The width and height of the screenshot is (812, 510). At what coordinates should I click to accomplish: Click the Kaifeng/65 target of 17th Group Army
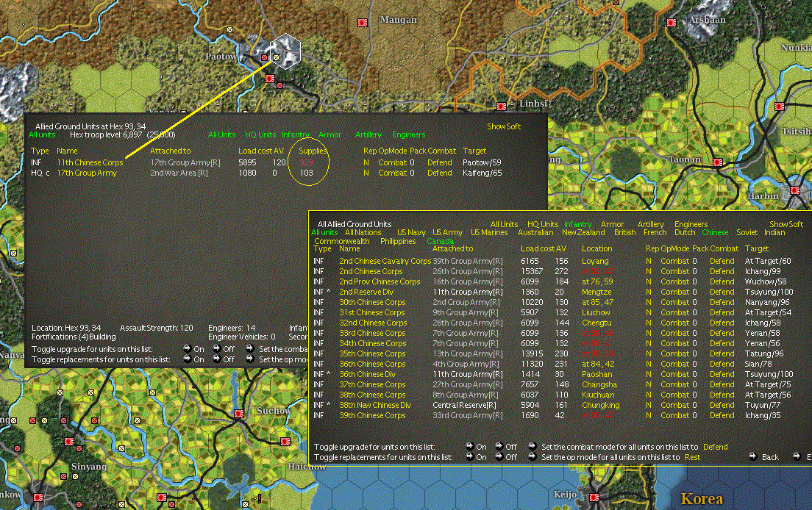(x=482, y=173)
